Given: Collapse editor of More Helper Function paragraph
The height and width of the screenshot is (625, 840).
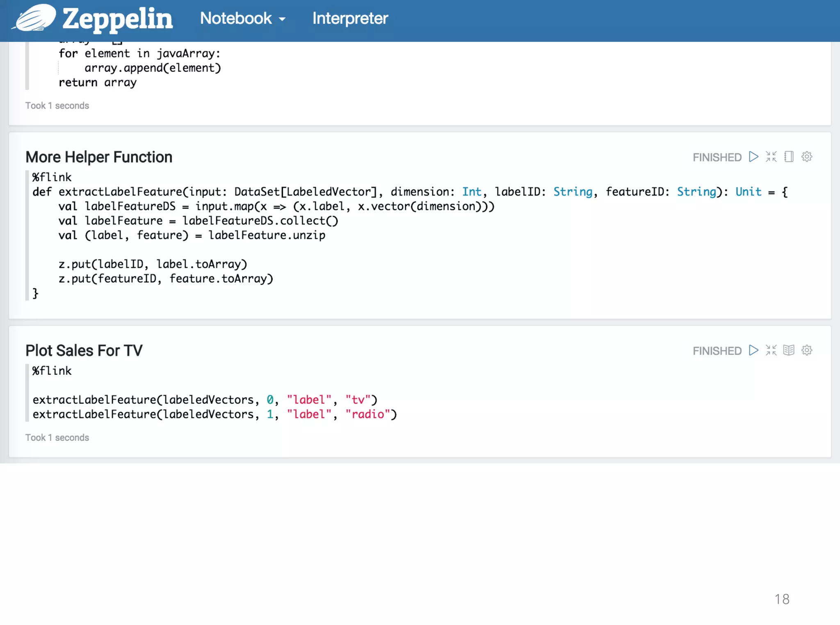Looking at the screenshot, I should (771, 157).
